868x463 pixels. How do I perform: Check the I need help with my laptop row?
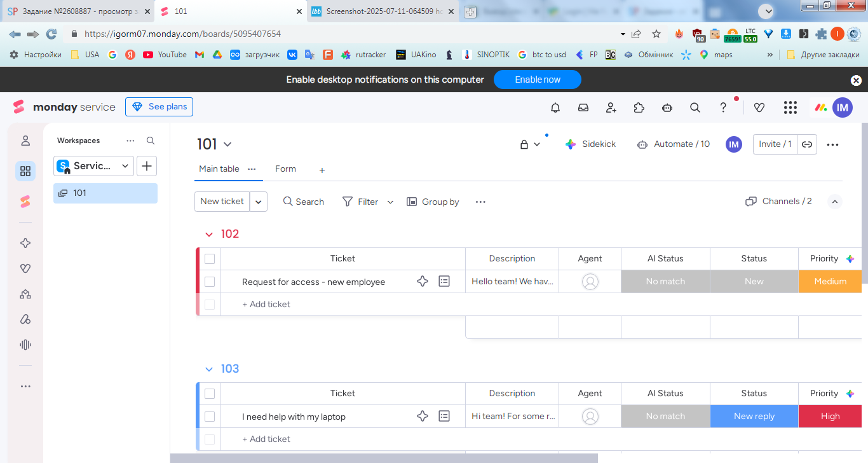(x=210, y=417)
